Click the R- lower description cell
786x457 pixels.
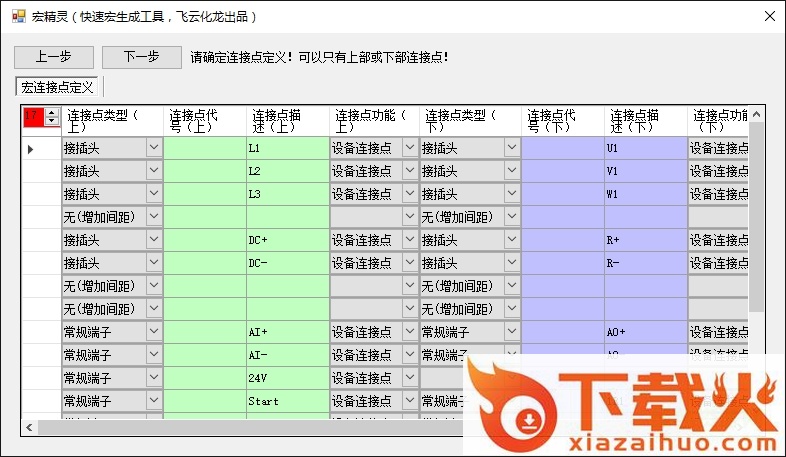pos(646,264)
